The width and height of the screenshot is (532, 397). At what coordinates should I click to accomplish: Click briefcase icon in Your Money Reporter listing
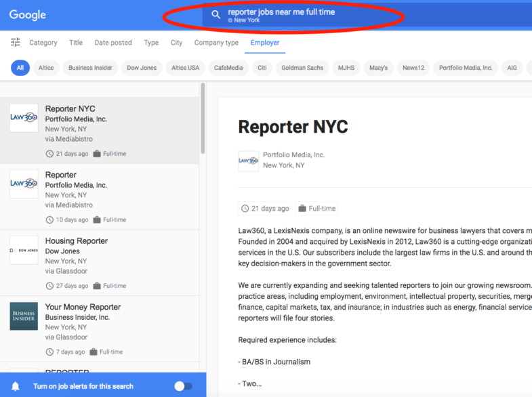[94, 352]
